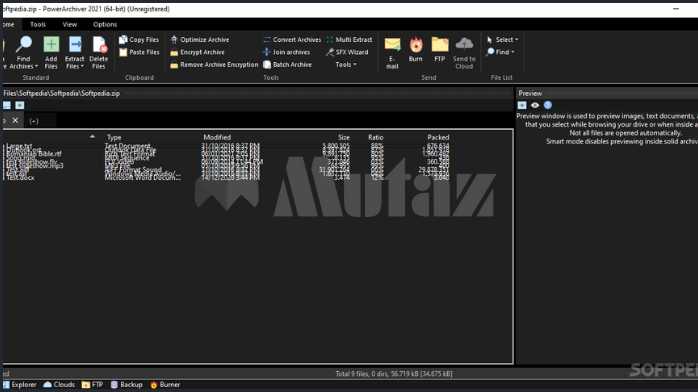The image size is (698, 392).
Task: Open the SFX Wizard
Action: [347, 52]
